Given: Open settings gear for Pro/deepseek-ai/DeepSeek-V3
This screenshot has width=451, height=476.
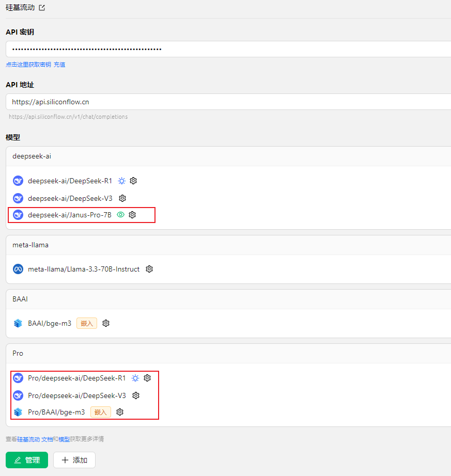Looking at the screenshot, I should pyautogui.click(x=136, y=395).
